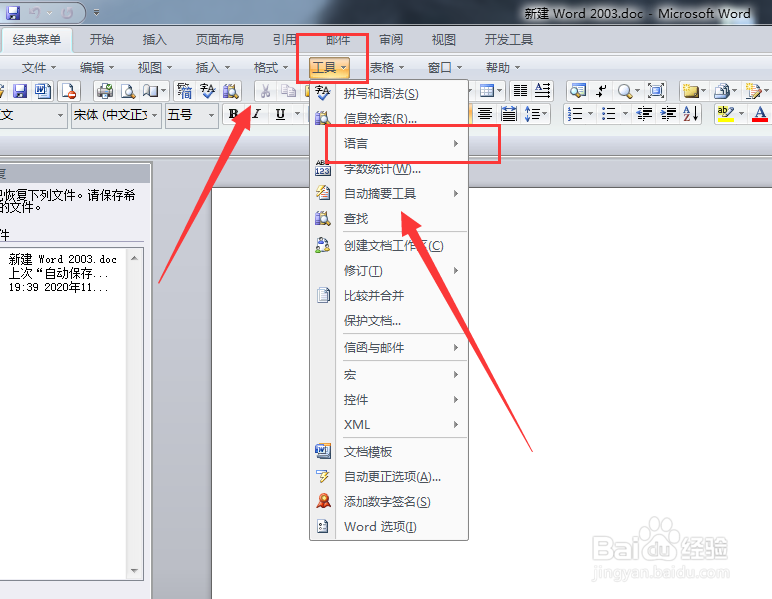Click the Save icon in the standard toolbar
This screenshot has width=772, height=599.
point(20,91)
